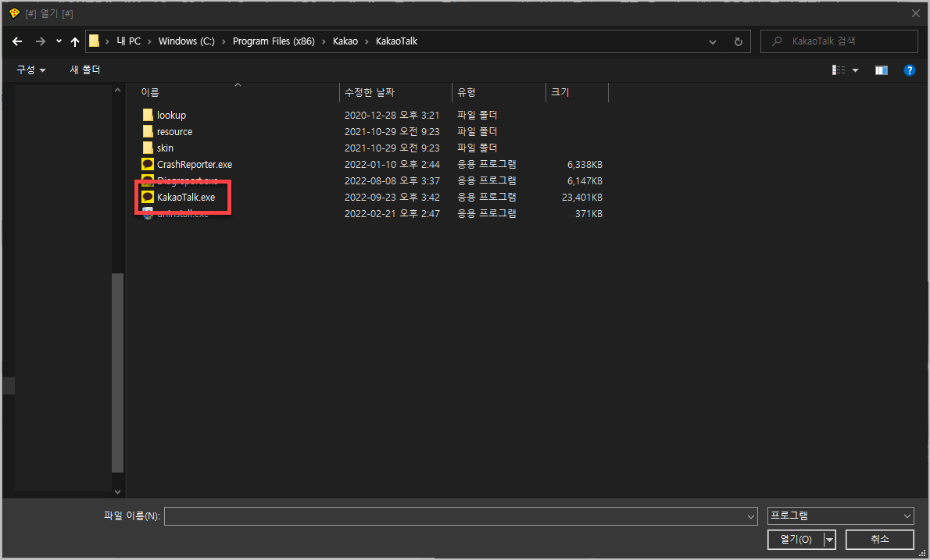Click date 2020-12-28 오후 3:21
This screenshot has width=930, height=560.
(392, 115)
